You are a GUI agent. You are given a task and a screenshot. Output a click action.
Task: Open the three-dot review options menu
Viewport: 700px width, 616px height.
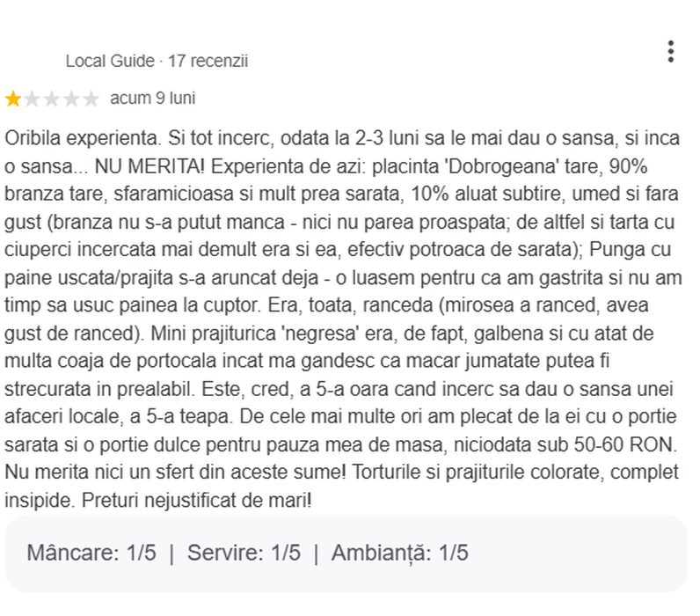coord(670,52)
